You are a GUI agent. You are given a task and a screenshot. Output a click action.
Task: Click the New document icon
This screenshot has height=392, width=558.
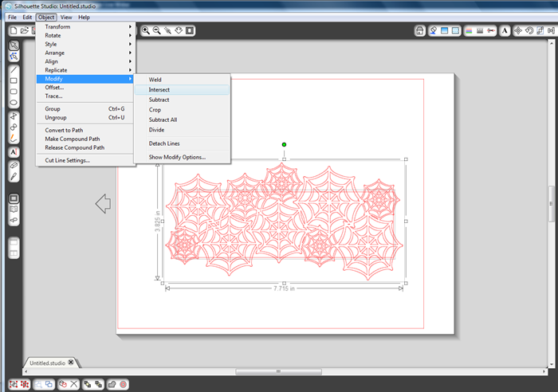pyautogui.click(x=14, y=30)
